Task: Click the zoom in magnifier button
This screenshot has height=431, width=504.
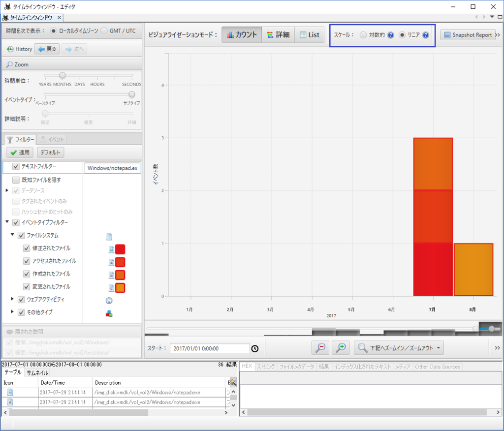Action: pos(341,348)
